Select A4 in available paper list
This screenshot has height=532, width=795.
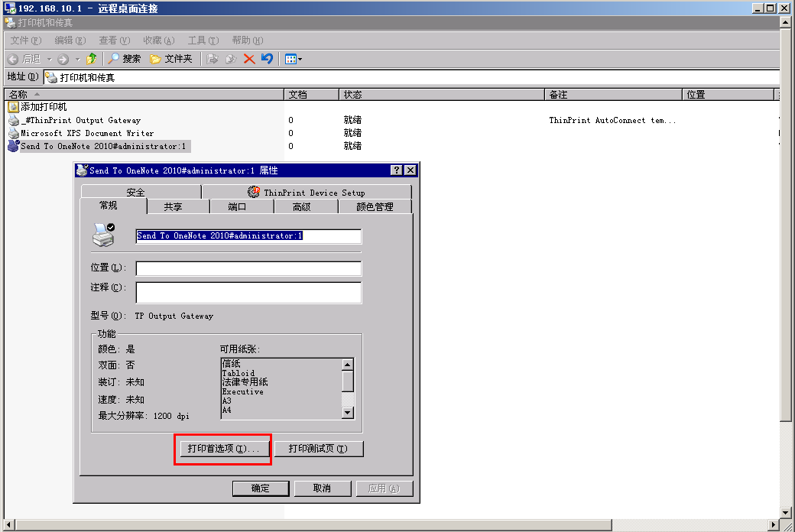[226, 410]
